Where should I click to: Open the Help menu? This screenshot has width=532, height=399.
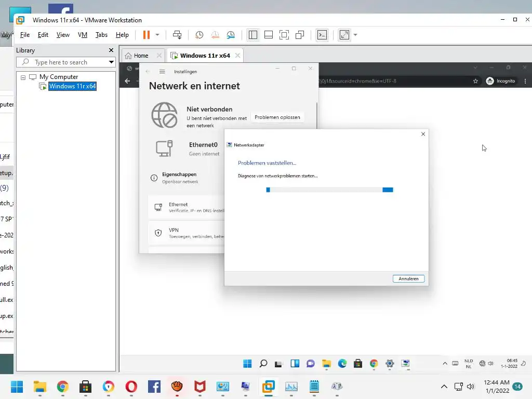[122, 35]
